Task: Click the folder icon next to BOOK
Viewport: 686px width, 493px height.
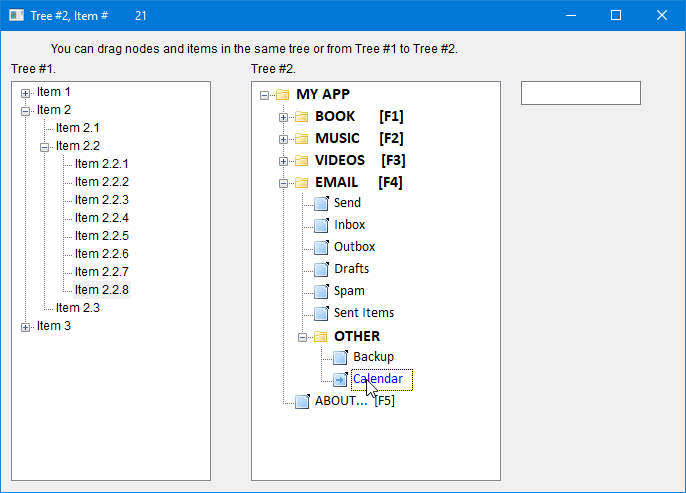Action: pyautogui.click(x=301, y=117)
